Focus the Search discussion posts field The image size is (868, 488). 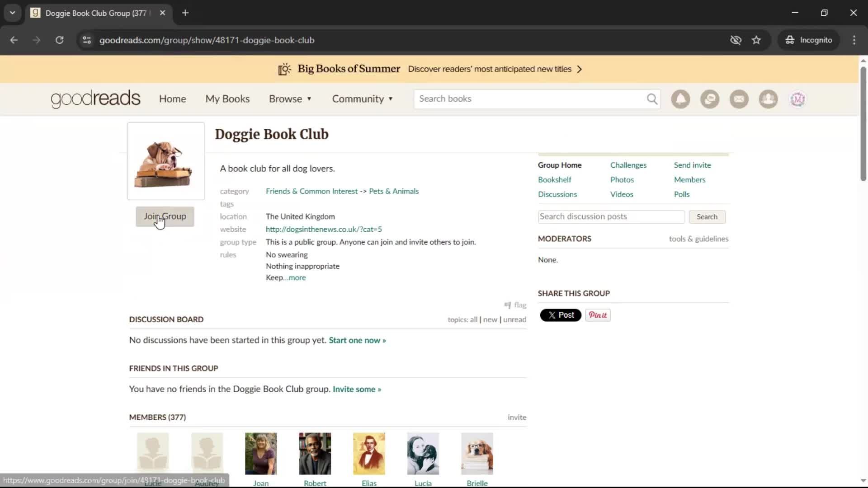[x=611, y=217]
